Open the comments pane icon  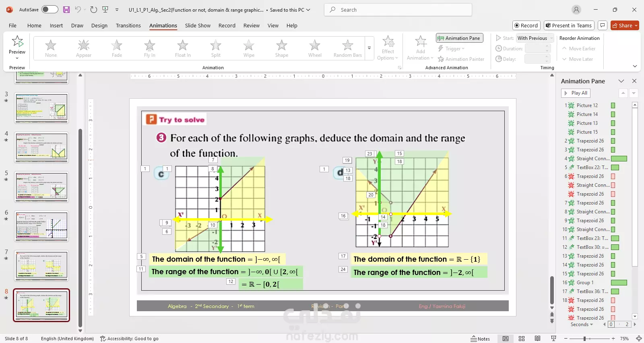[603, 25]
